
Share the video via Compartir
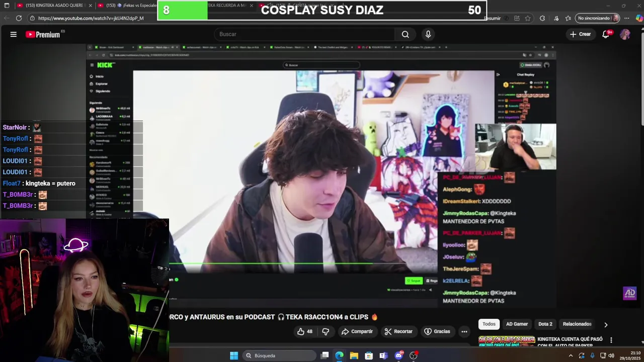pos(357,331)
